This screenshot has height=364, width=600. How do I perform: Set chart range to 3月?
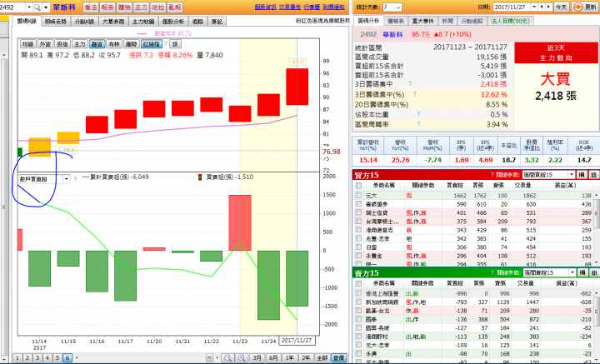tap(257, 358)
